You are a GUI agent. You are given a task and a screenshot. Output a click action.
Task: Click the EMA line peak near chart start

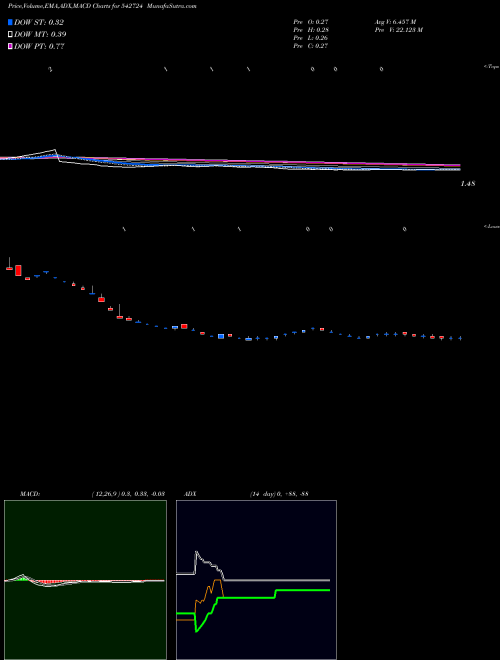(x=55, y=150)
